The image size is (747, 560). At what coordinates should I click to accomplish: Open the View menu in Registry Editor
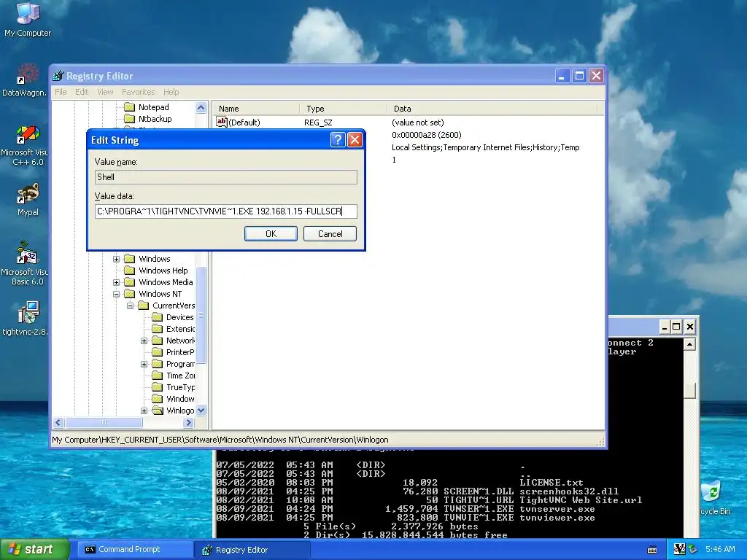pyautogui.click(x=105, y=92)
